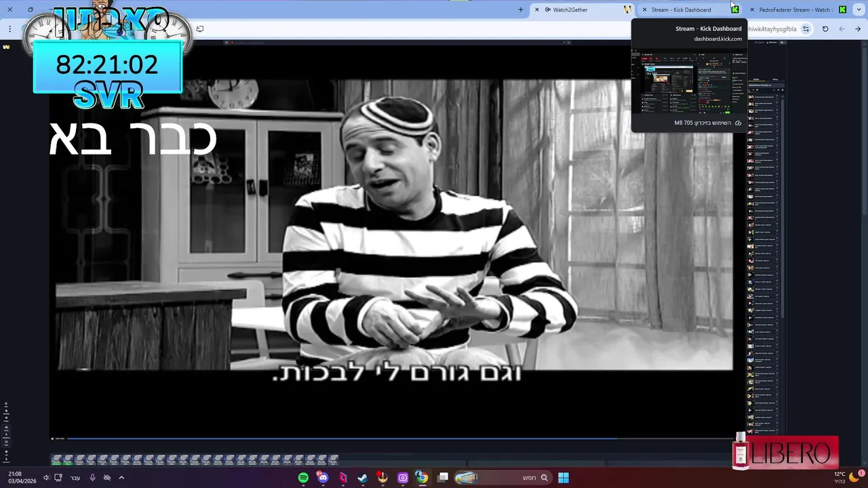Open Spotify from the taskbar
Image resolution: width=868 pixels, height=488 pixels.
click(303, 478)
